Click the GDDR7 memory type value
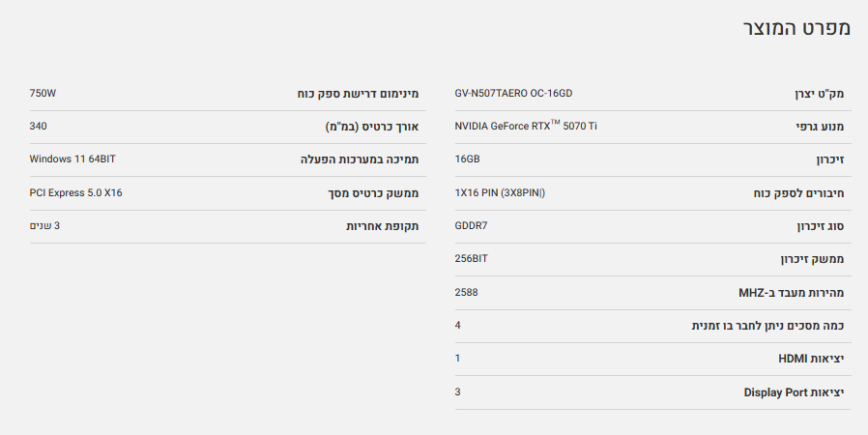868x435 pixels. pos(471,225)
